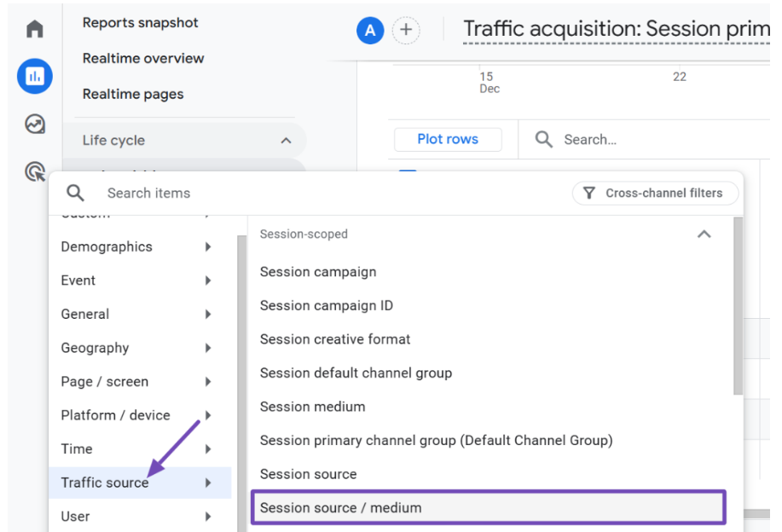Choose Session source / medium option
Viewport: 782px width, 532px height.
[488, 508]
